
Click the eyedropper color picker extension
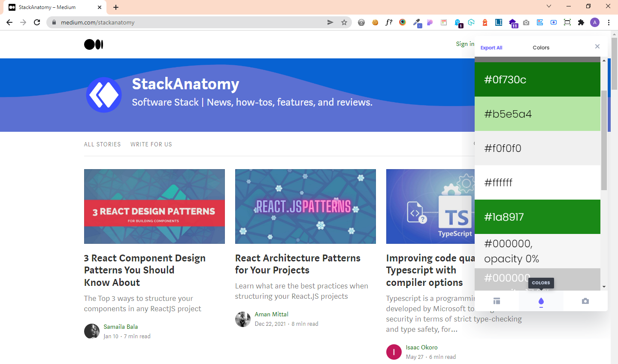point(416,22)
